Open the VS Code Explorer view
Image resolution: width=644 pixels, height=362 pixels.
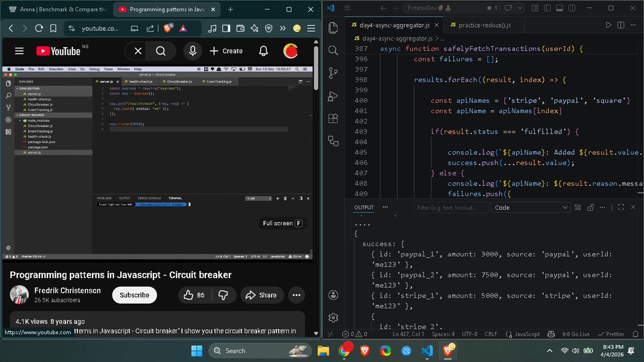click(333, 28)
